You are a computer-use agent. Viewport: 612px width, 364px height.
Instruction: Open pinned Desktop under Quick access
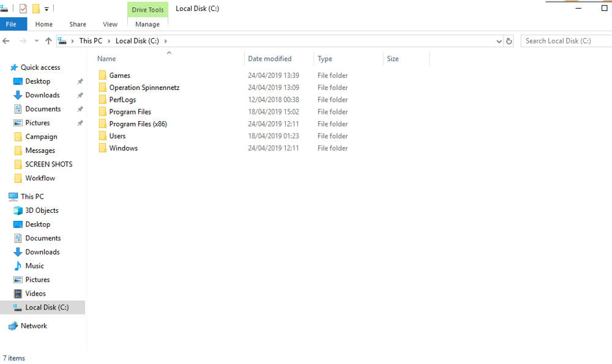click(x=38, y=81)
